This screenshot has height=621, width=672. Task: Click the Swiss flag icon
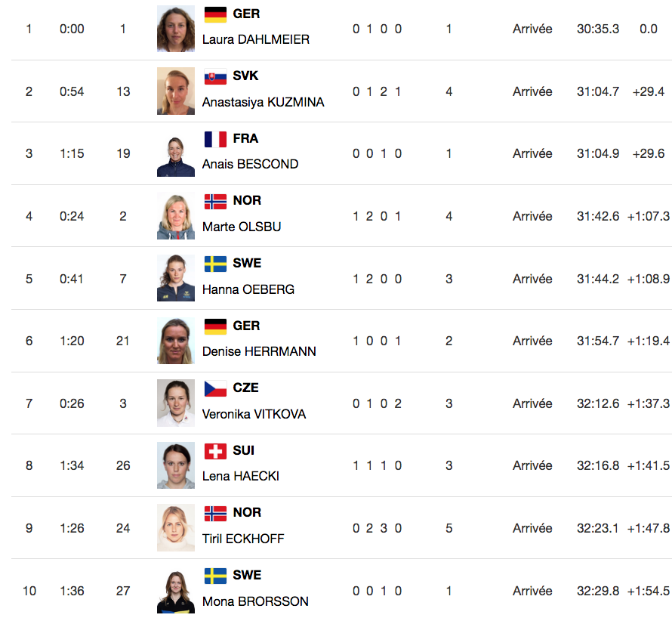pyautogui.click(x=215, y=451)
